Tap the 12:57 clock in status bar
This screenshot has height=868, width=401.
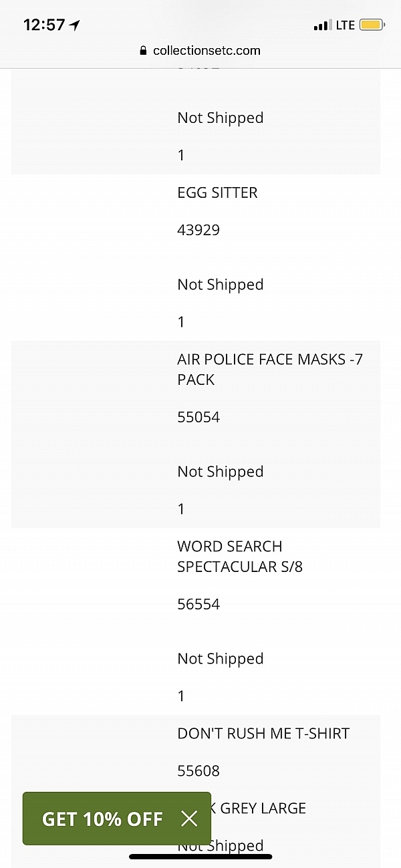(x=44, y=25)
